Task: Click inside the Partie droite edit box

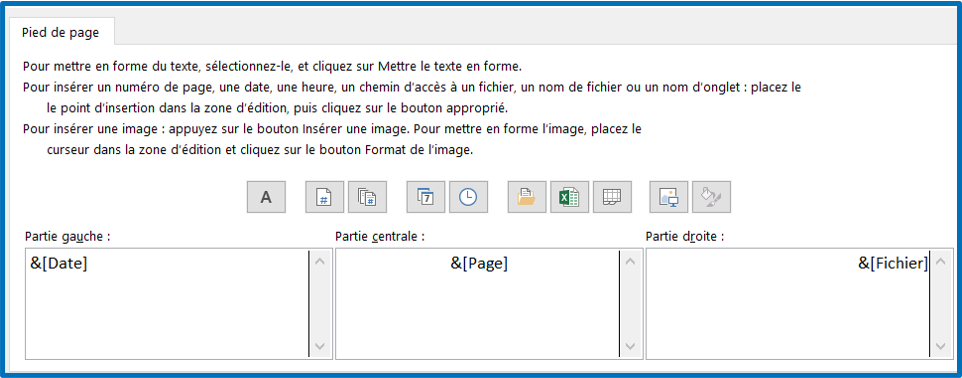Action: tap(788, 304)
